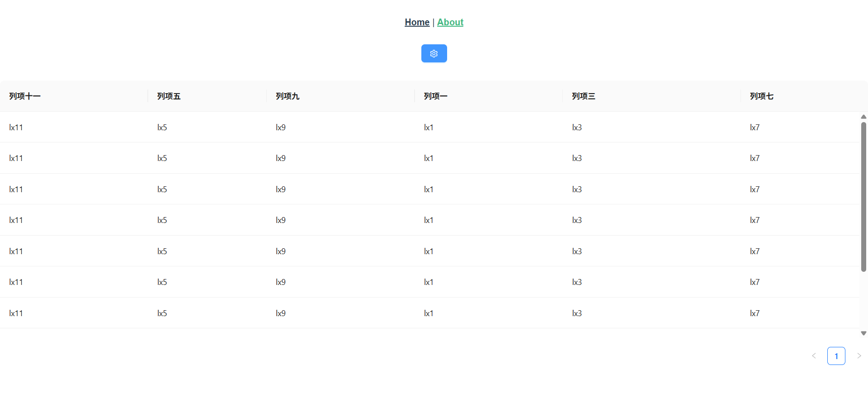Click the 列项十一 column header
The width and height of the screenshot is (868, 393).
click(25, 96)
